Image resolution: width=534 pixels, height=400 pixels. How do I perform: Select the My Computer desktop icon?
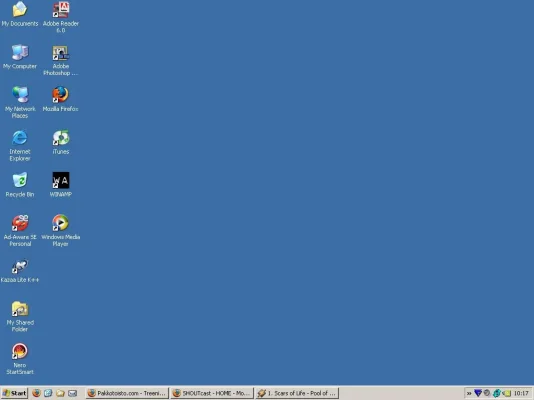pyautogui.click(x=20, y=57)
